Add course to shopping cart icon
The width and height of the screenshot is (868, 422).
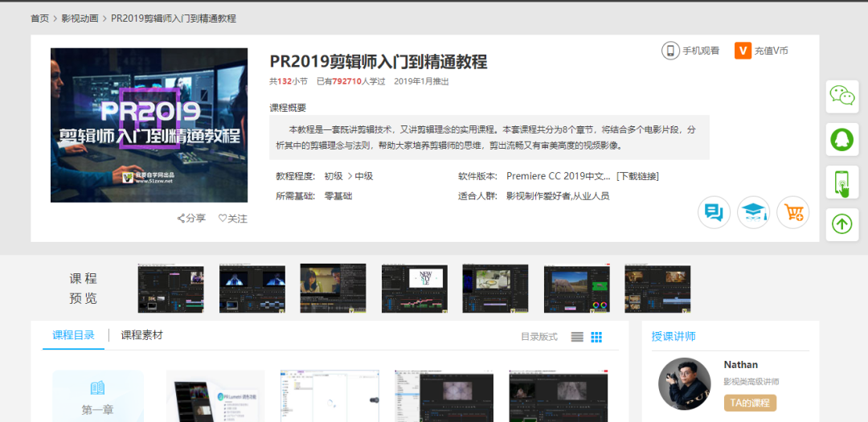point(793,213)
